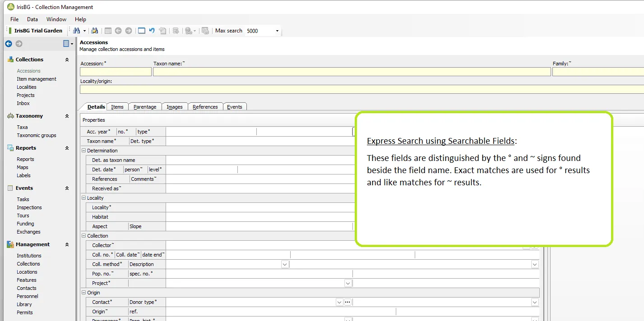644x321 pixels.
Task: Open the search binoculars dropdown arrow
Action: pyautogui.click(x=84, y=31)
